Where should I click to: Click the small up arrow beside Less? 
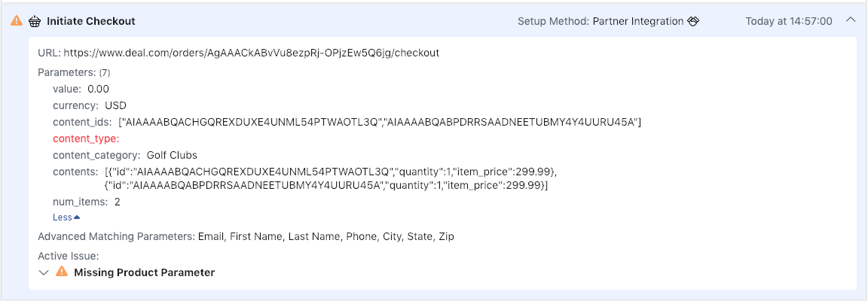(77, 217)
